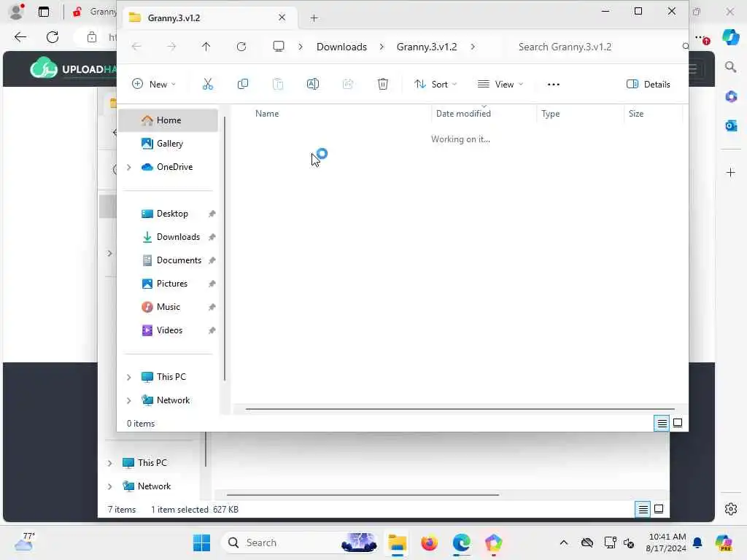This screenshot has height=560, width=747.
Task: Open the See more three-dots menu
Action: [x=553, y=85]
